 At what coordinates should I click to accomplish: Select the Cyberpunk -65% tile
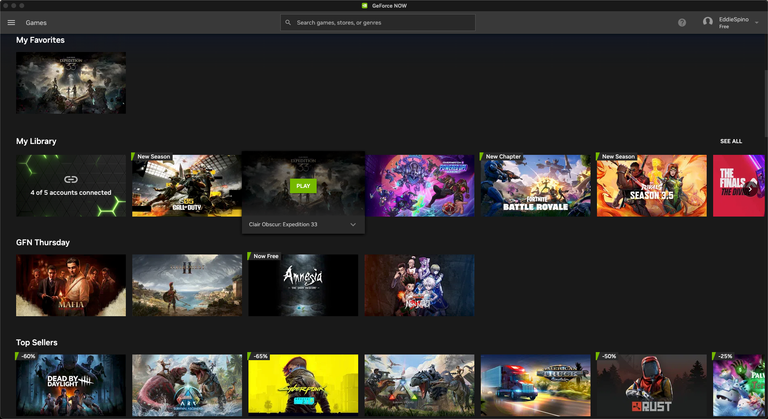pos(303,385)
